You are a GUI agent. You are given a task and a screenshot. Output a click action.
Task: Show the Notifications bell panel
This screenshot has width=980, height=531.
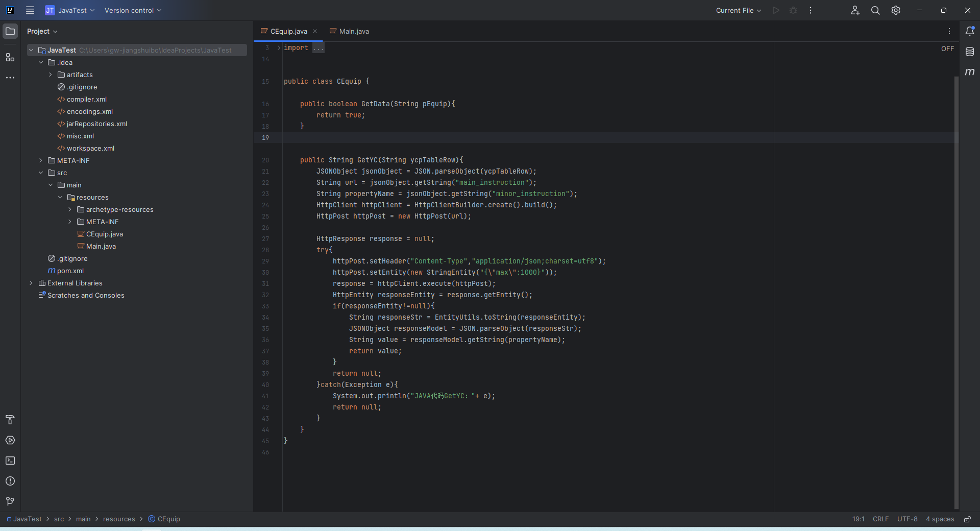(x=970, y=31)
